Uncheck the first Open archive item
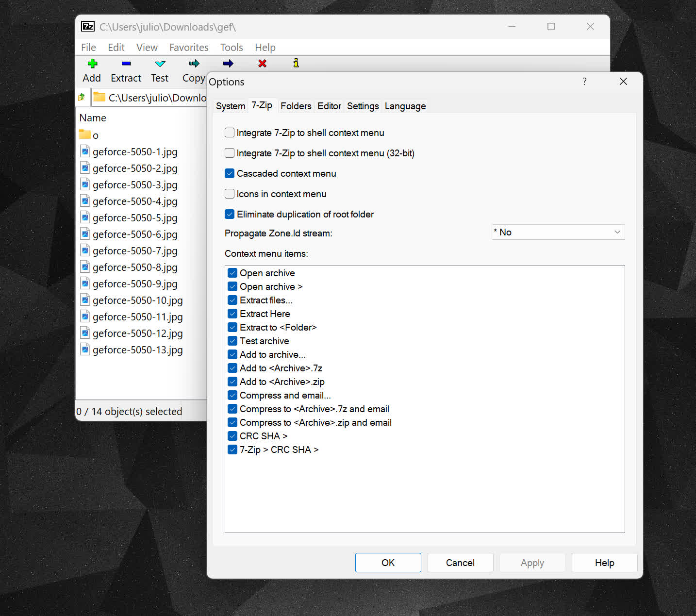696x616 pixels. coord(232,273)
